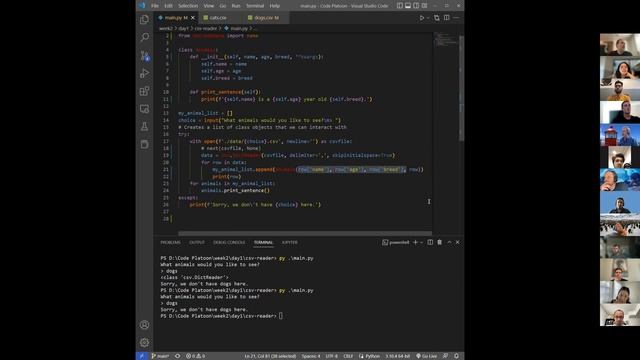This screenshot has width=640, height=360.
Task: Open the Selection menu
Action: [x=188, y=6]
